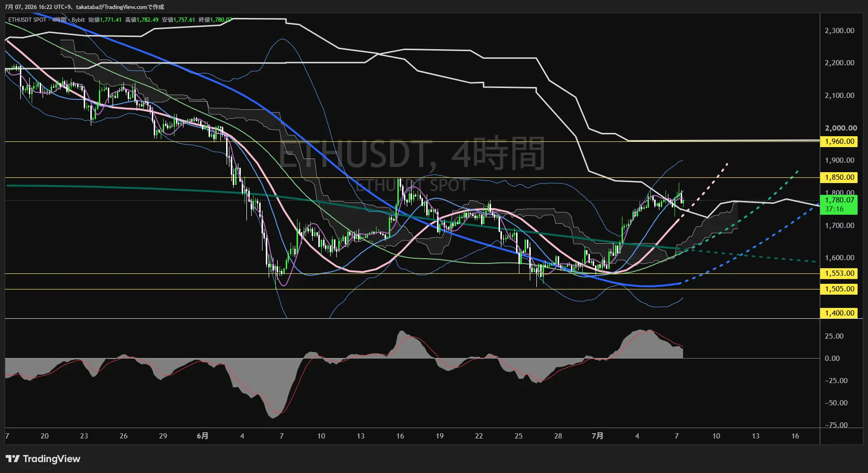Click the 2,300.00 price axis label
The width and height of the screenshot is (868, 473).
(x=839, y=31)
